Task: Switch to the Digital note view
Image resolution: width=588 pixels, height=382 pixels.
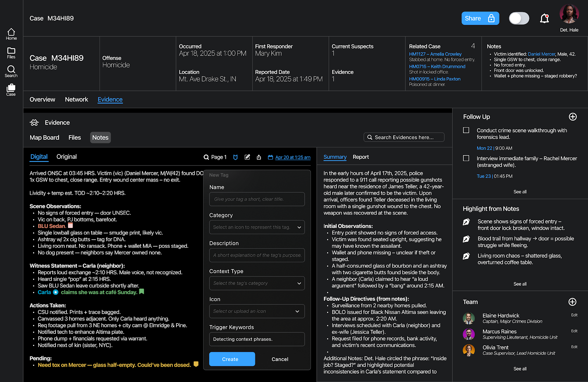Action: (39, 157)
